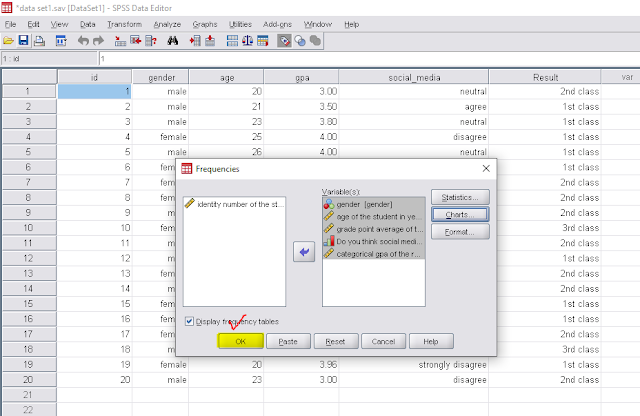The width and height of the screenshot is (640, 416).
Task: Open the Format... options button
Action: click(460, 232)
